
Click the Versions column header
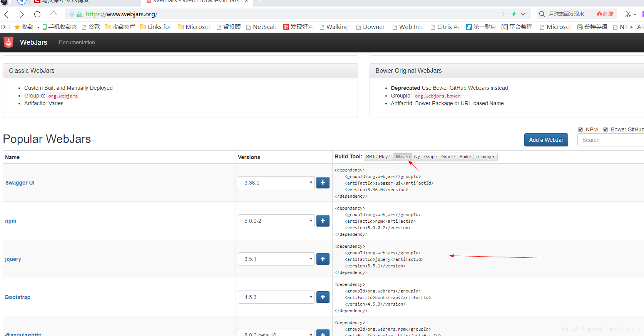(x=249, y=157)
